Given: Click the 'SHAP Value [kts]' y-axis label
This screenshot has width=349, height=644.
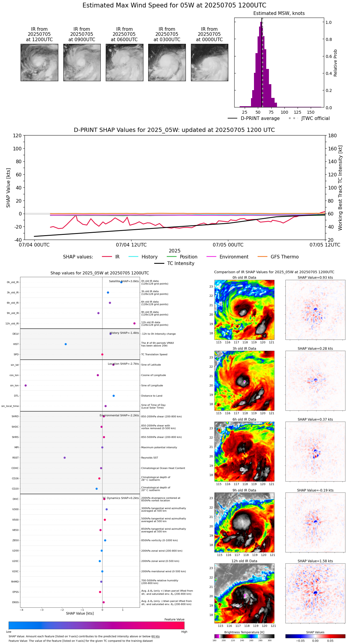Looking at the screenshot, I should [x=8, y=188].
